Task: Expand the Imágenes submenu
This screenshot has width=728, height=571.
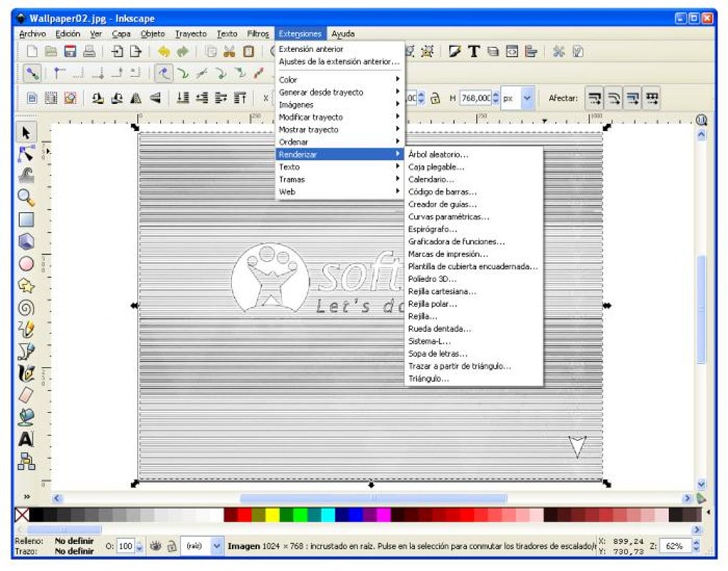Action: coord(340,105)
